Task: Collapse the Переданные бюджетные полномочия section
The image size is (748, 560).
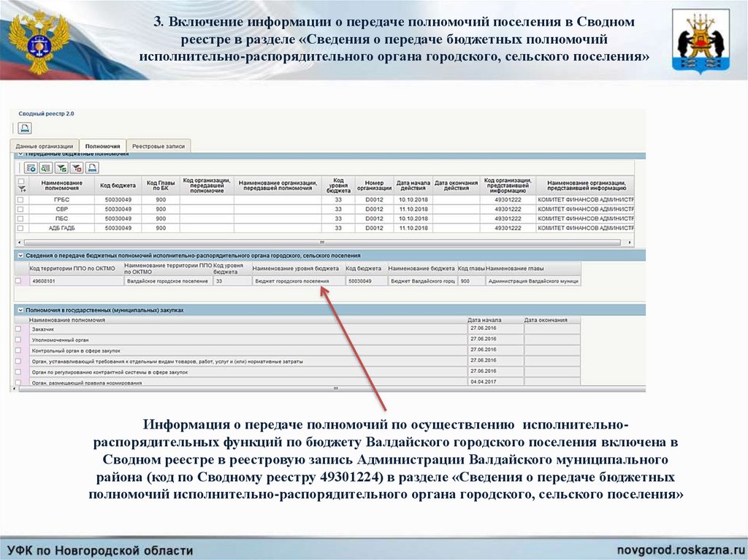Action: click(20, 154)
